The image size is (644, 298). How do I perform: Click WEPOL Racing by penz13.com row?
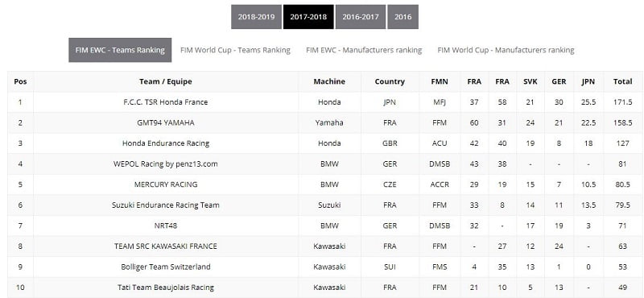[325, 163]
